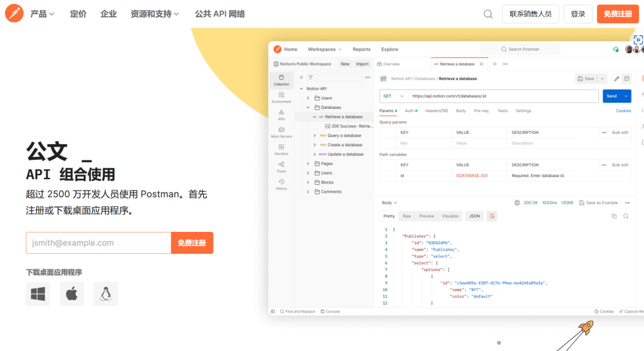Open the website search magnifier icon
Screen dimensions: 644x351
488,14
